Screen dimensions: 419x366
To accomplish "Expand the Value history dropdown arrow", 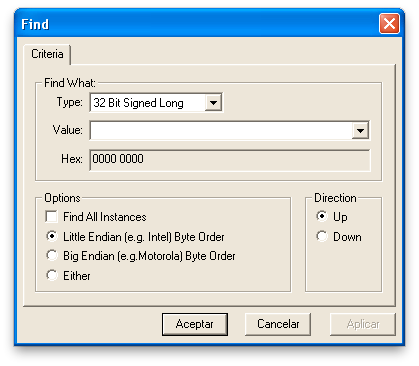I will pyautogui.click(x=360, y=130).
